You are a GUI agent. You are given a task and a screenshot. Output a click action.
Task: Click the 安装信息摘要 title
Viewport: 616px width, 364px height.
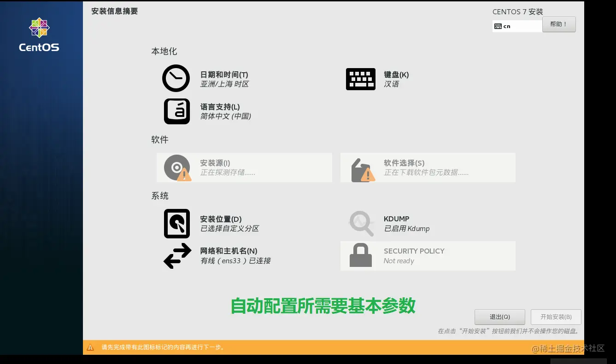(x=115, y=11)
